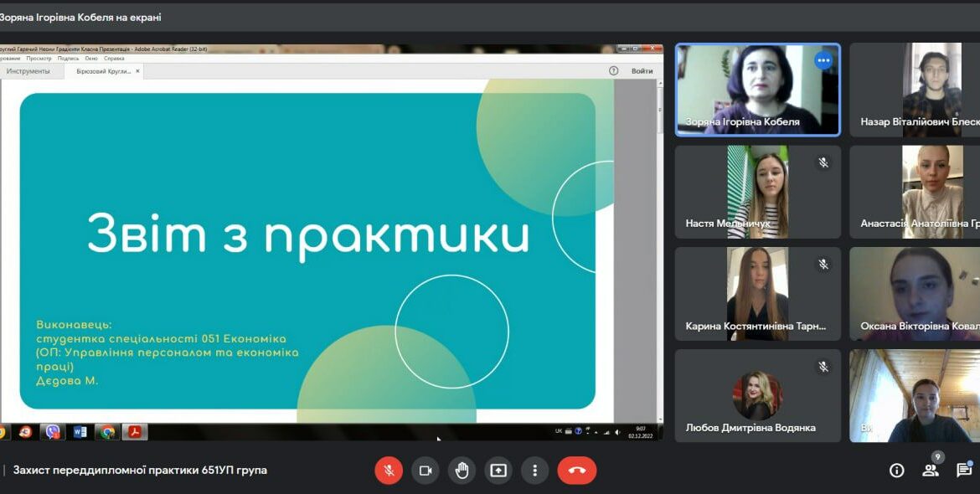Click the clock showing 9:07 in the system tray
The width and height of the screenshot is (980, 494).
[641, 431]
